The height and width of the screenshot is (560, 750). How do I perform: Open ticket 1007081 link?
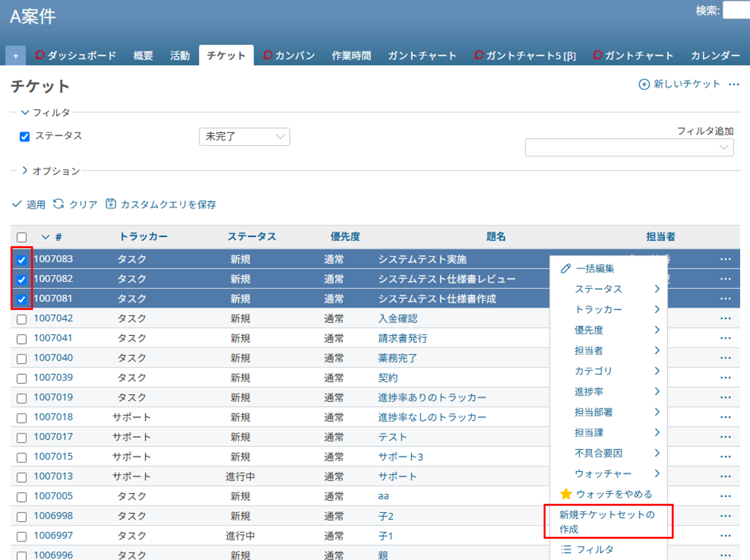53,298
